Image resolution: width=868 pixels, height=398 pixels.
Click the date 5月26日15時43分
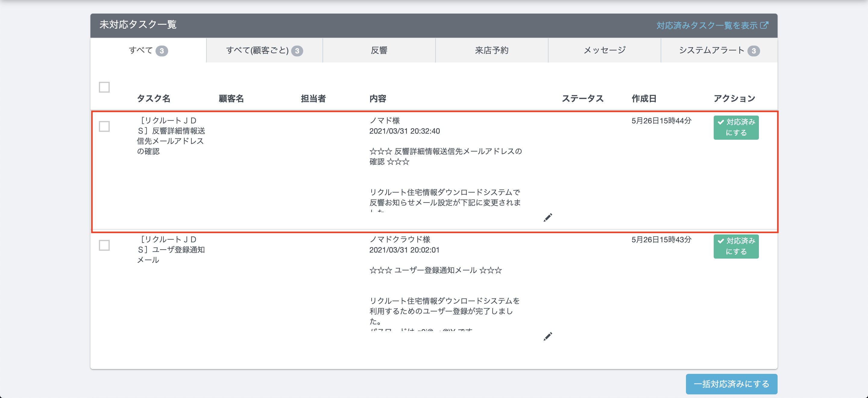(x=662, y=240)
